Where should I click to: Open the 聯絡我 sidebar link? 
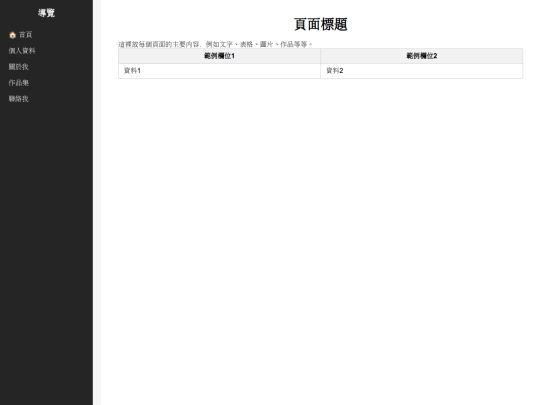click(x=19, y=99)
